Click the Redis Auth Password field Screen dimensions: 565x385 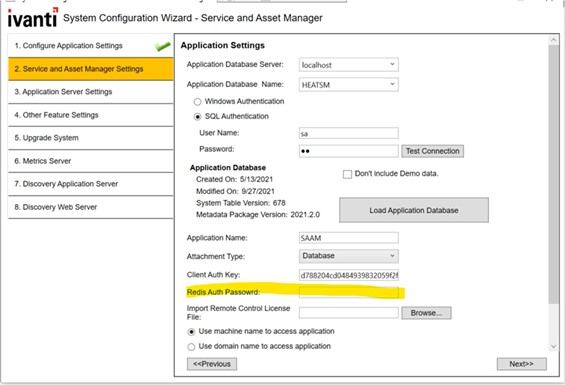(348, 292)
